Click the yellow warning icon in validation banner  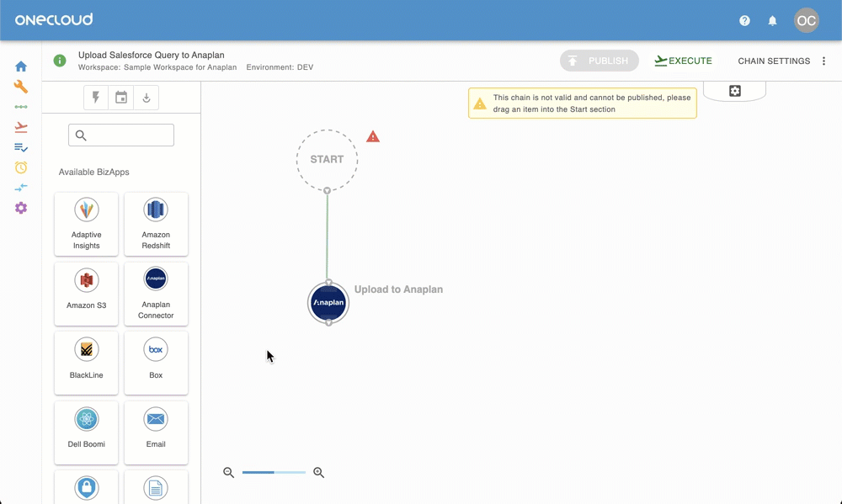pyautogui.click(x=480, y=103)
